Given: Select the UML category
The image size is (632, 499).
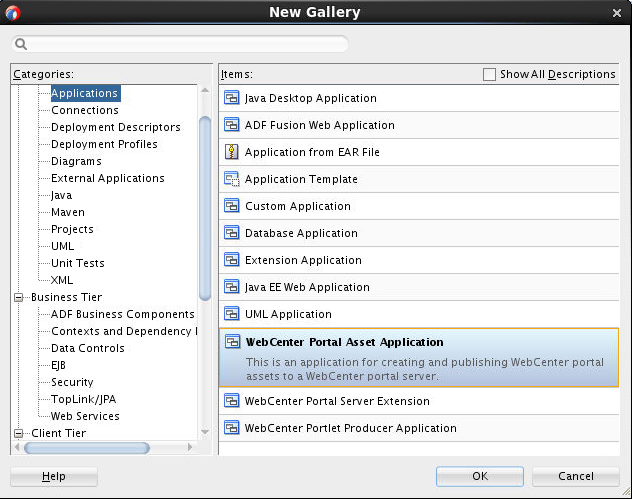Looking at the screenshot, I should (x=62, y=246).
